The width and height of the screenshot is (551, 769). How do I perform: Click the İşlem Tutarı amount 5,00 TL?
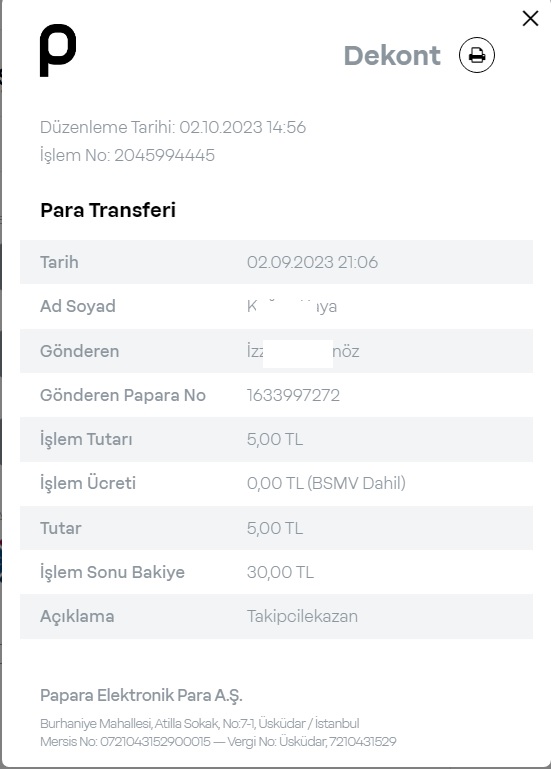click(x=275, y=439)
